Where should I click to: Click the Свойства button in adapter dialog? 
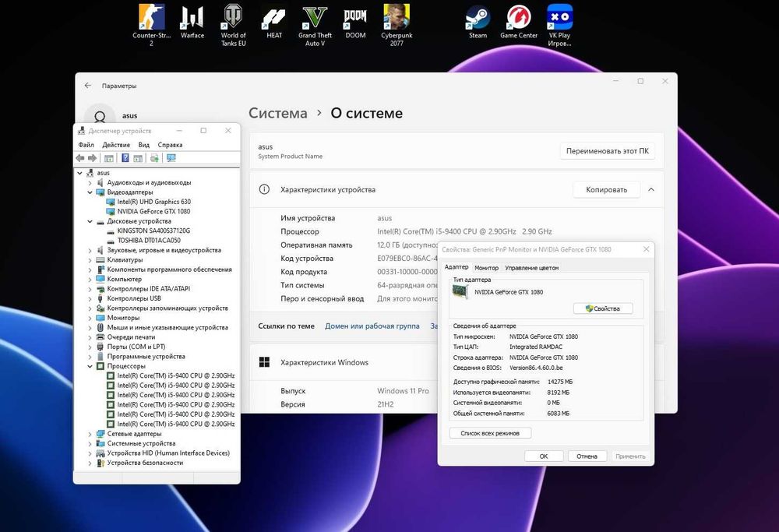pyautogui.click(x=603, y=308)
